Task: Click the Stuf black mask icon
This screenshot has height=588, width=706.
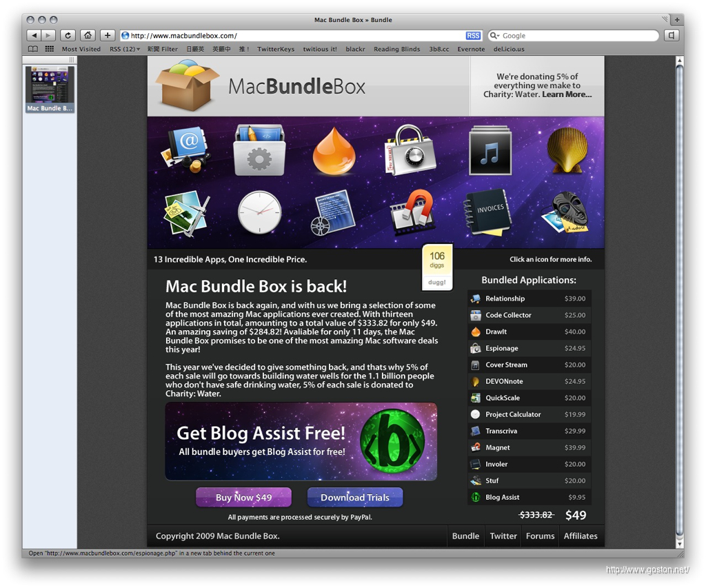Action: (565, 212)
